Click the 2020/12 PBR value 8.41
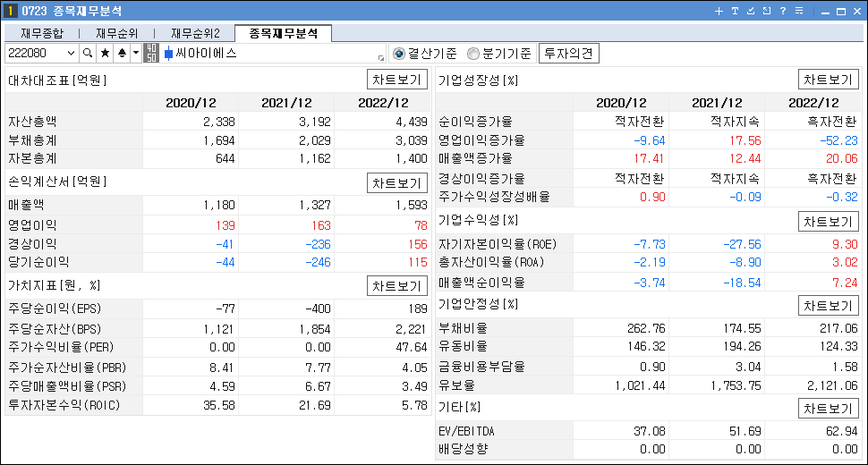Screen dimensions: 868x465 click(222, 368)
